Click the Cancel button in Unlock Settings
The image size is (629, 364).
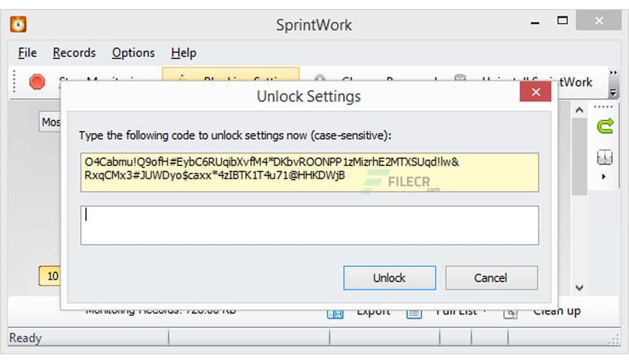pos(491,278)
